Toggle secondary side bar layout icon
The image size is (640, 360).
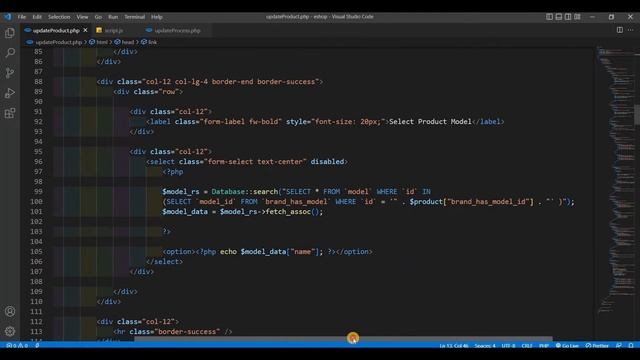click(568, 17)
